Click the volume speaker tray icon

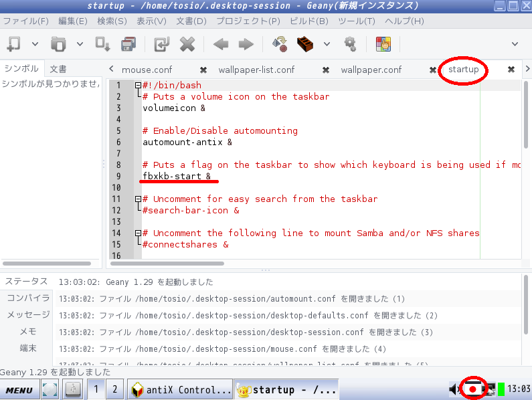(x=454, y=389)
